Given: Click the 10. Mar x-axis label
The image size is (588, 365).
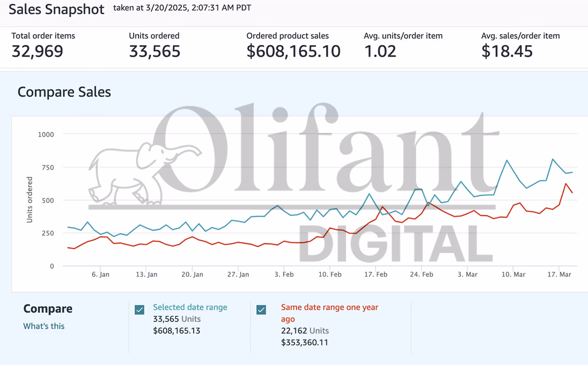Looking at the screenshot, I should [x=513, y=275].
